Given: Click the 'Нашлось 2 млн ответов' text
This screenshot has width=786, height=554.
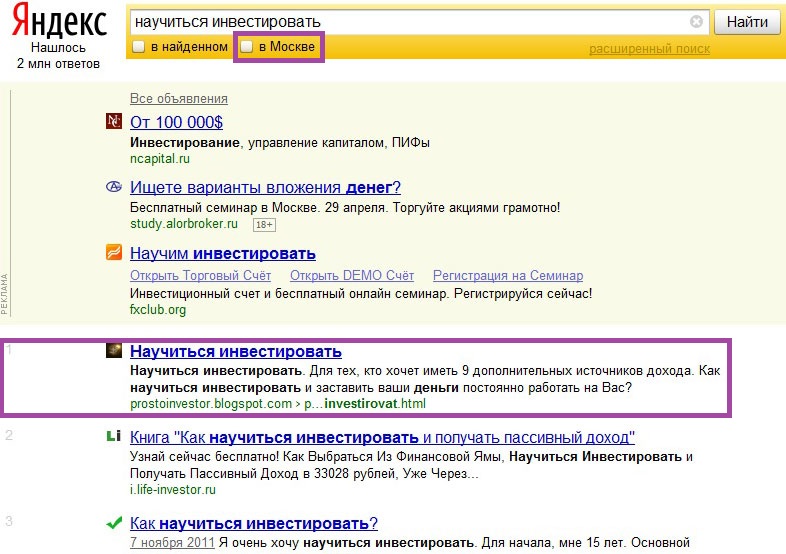Looking at the screenshot, I should pos(58,55).
